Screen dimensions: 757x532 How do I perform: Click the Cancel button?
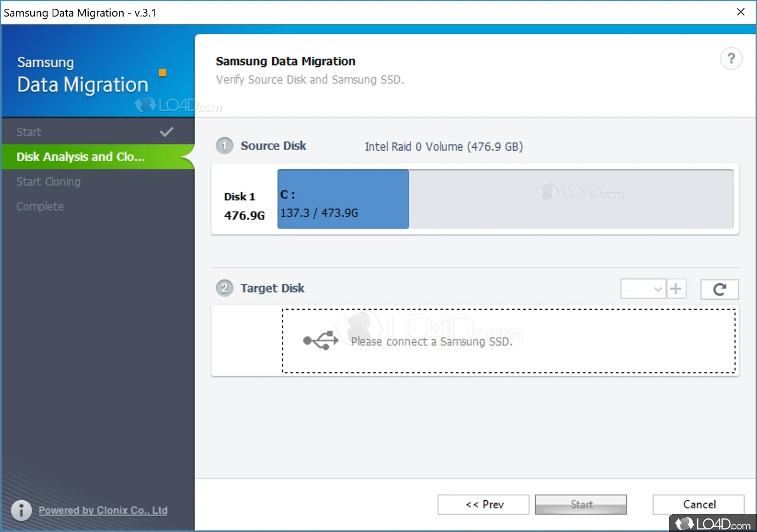click(698, 504)
